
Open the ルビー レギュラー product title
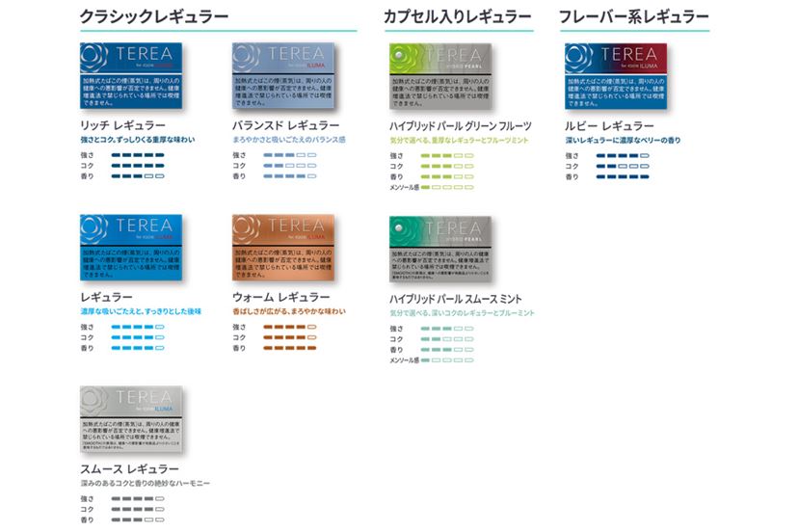pos(609,125)
